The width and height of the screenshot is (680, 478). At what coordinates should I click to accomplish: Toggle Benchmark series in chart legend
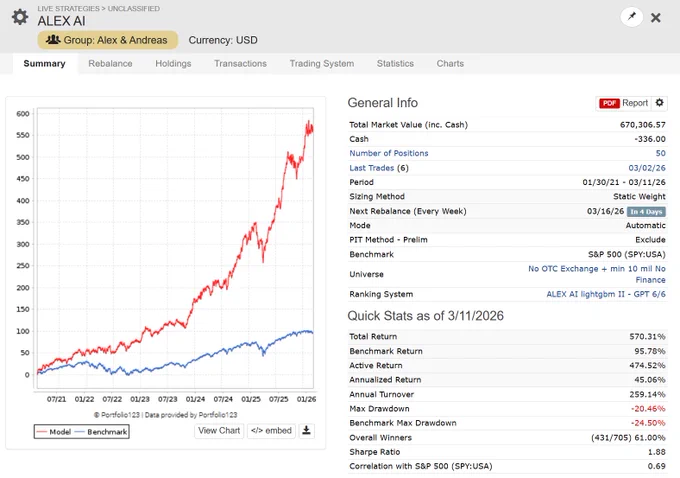101,432
